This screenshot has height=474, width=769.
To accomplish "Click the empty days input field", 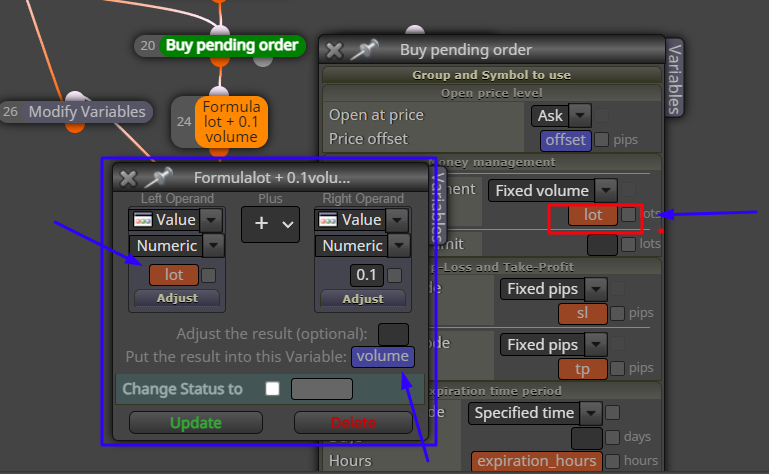I will coord(587,438).
